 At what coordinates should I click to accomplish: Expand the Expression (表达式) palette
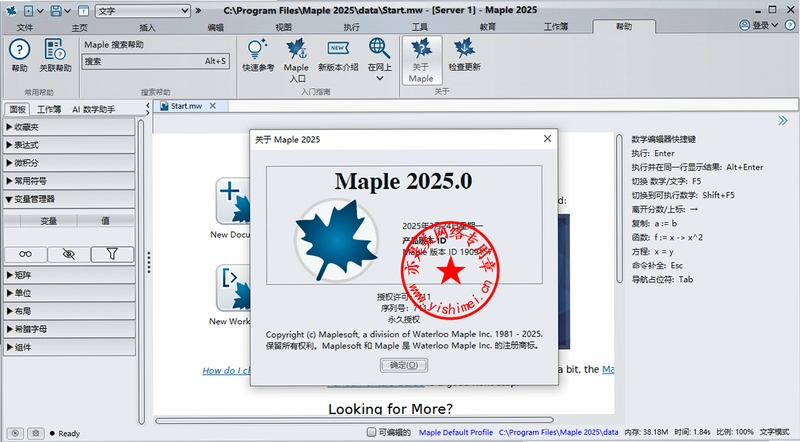[69, 145]
